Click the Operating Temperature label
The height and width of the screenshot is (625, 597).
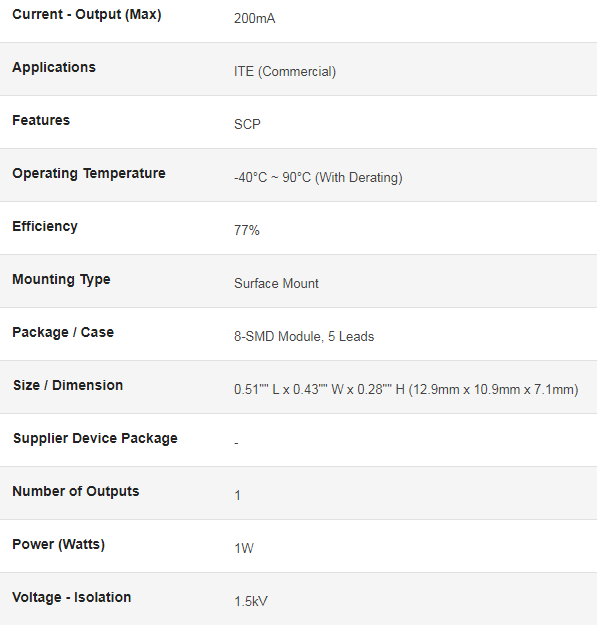(x=89, y=173)
